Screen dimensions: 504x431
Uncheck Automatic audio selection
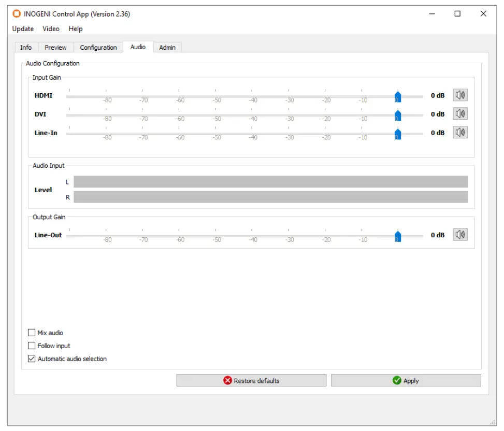point(32,358)
